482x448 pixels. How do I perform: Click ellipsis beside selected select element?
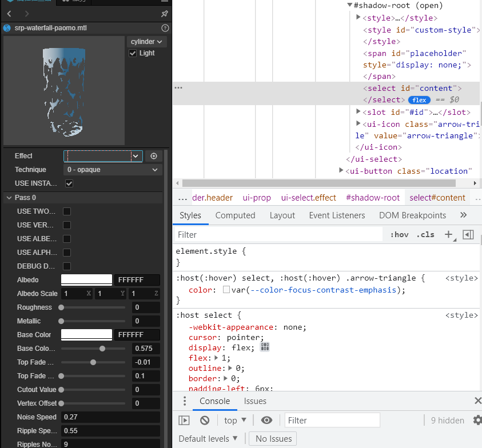click(178, 88)
